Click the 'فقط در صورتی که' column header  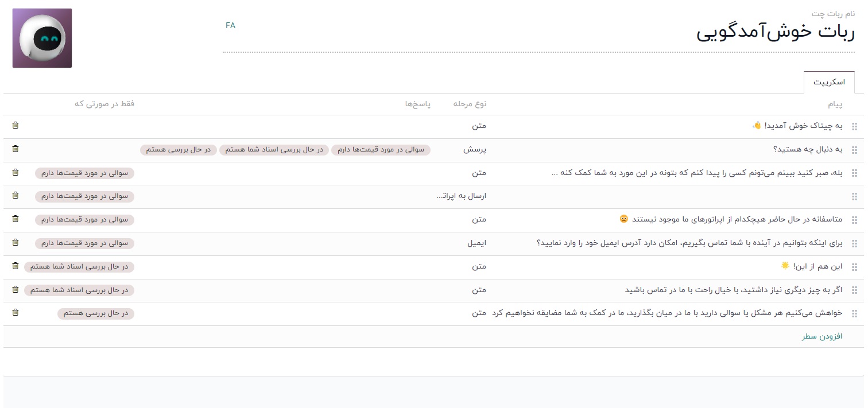pyautogui.click(x=104, y=104)
